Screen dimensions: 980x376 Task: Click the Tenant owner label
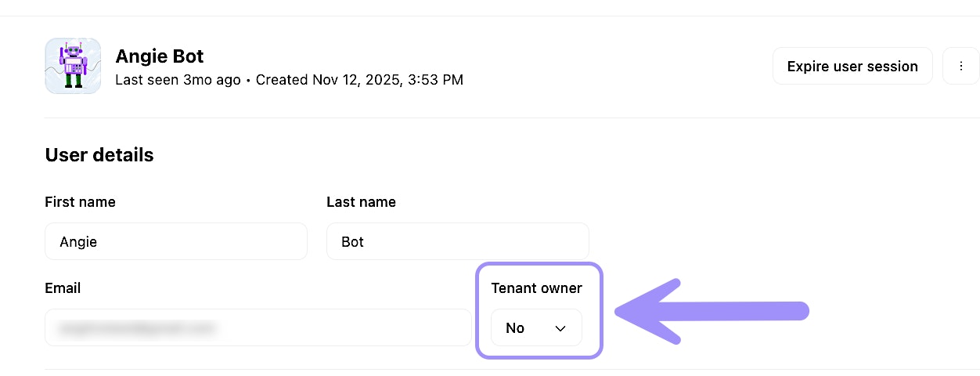536,288
